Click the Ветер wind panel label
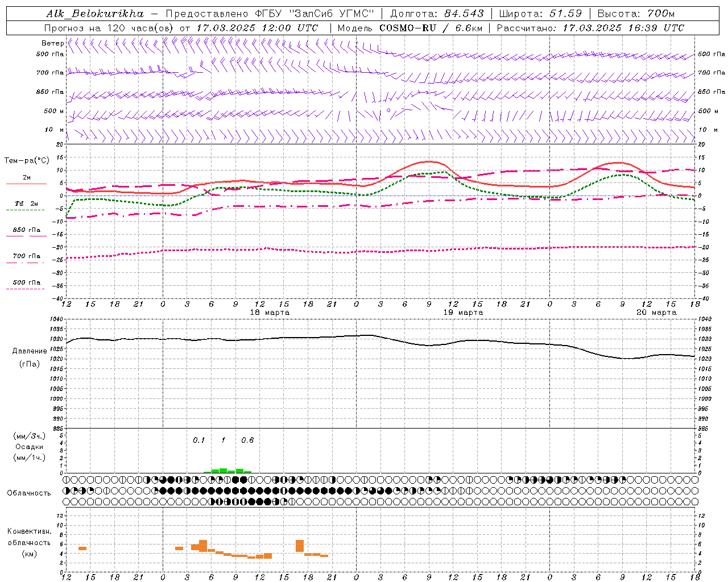 tap(52, 43)
